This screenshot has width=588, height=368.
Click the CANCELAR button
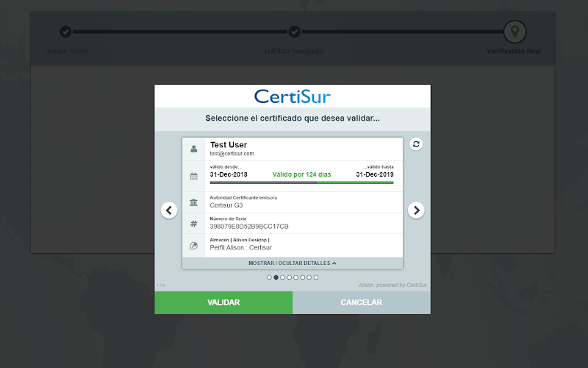point(362,302)
